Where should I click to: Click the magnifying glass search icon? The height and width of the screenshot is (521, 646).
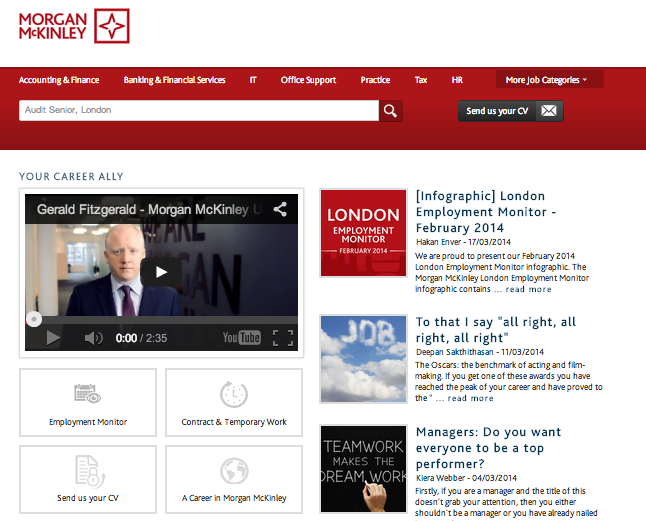point(391,111)
